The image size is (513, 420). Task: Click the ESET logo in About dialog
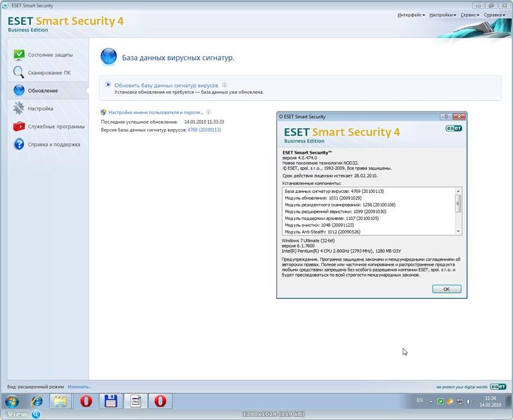[x=454, y=128]
